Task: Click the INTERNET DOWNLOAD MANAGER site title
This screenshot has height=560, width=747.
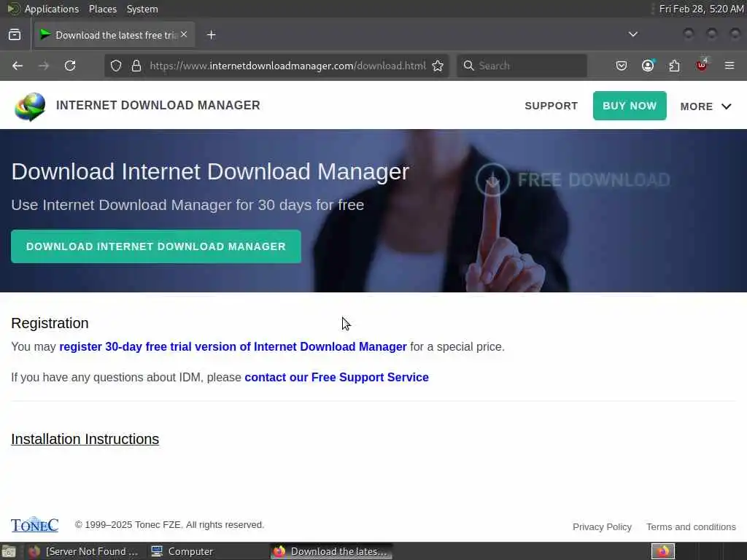Action: [x=158, y=105]
